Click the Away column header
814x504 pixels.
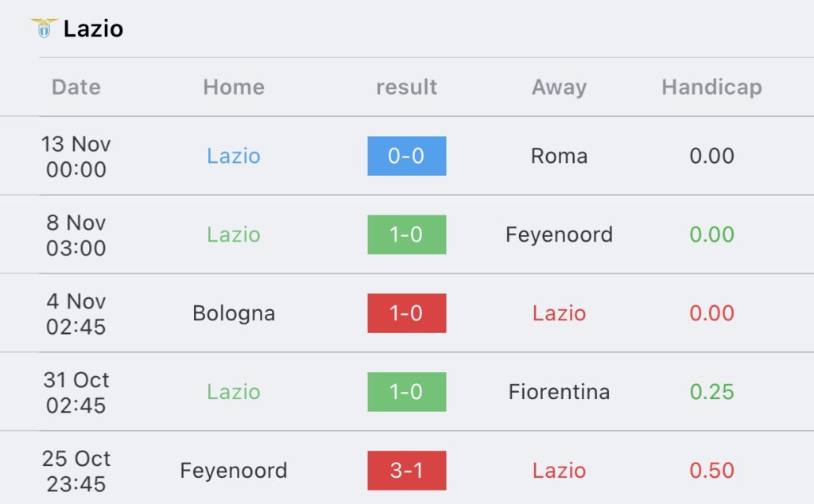click(559, 87)
